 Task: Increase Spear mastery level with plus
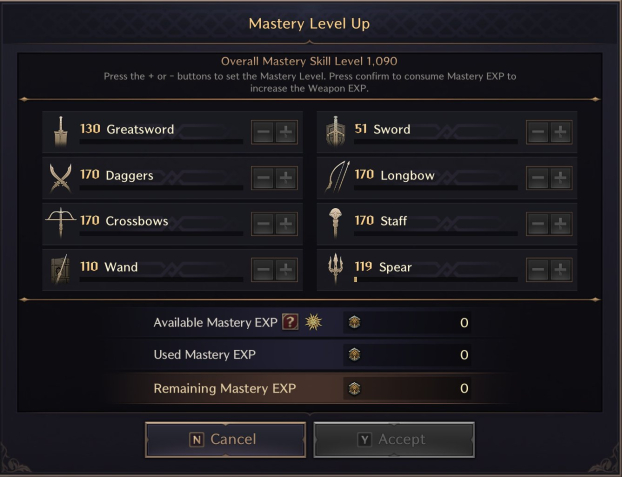point(560,270)
